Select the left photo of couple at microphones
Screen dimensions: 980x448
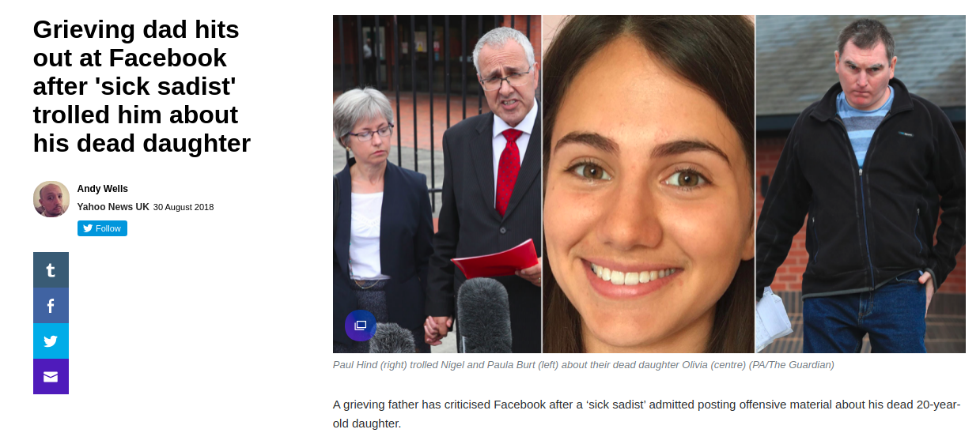tap(437, 184)
